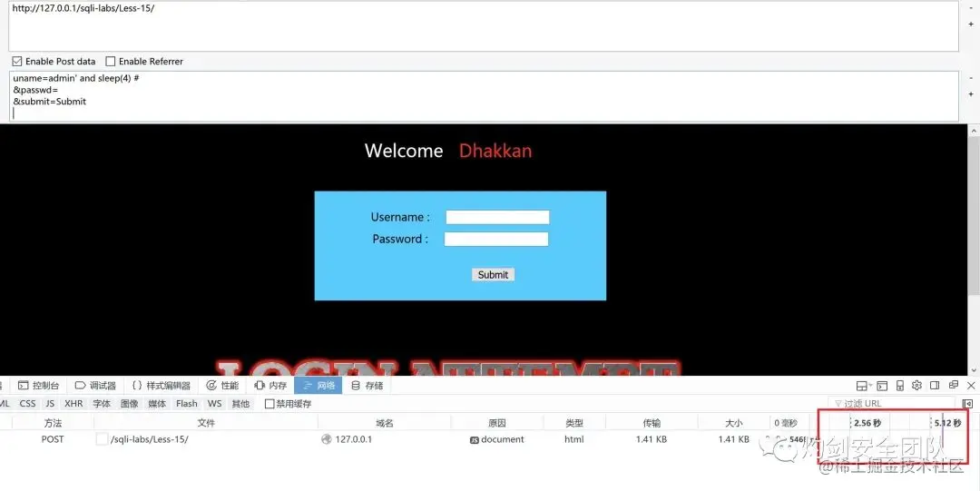Filter requests by CSS
980x491 pixels.
point(27,404)
